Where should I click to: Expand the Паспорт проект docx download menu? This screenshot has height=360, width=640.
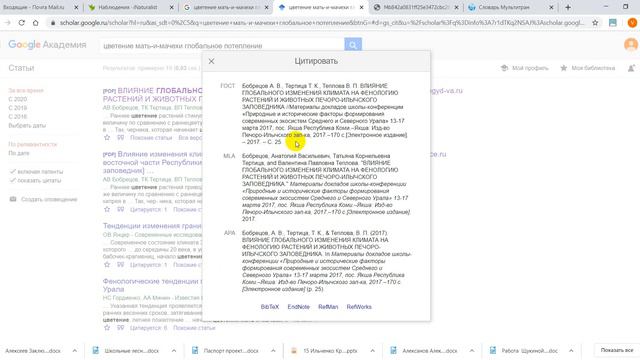273,351
